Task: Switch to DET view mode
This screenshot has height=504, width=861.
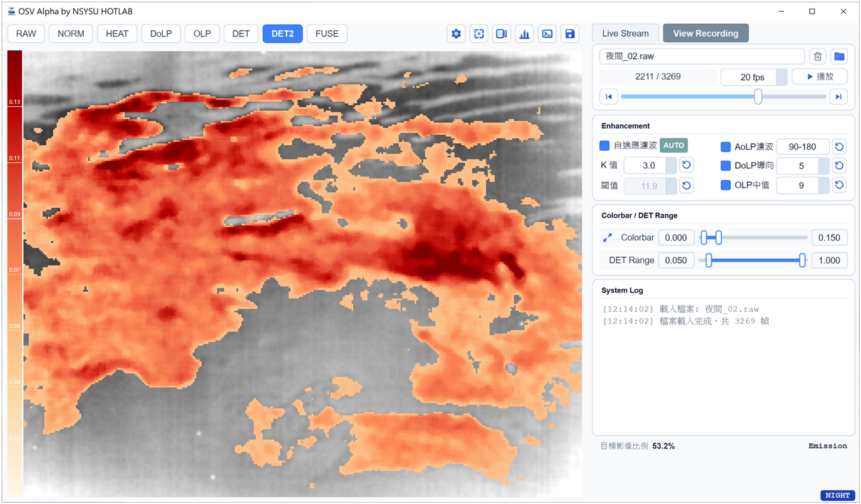Action: coord(241,34)
